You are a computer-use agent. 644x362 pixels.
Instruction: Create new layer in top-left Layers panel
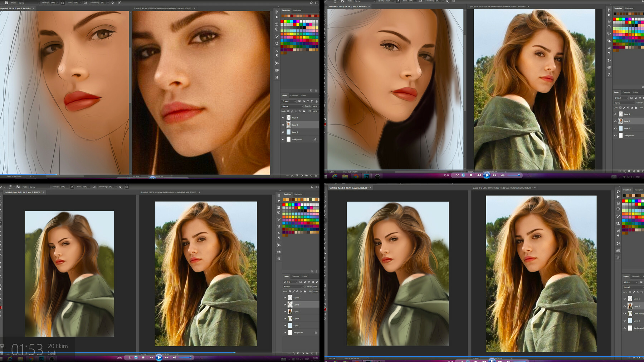click(x=311, y=175)
